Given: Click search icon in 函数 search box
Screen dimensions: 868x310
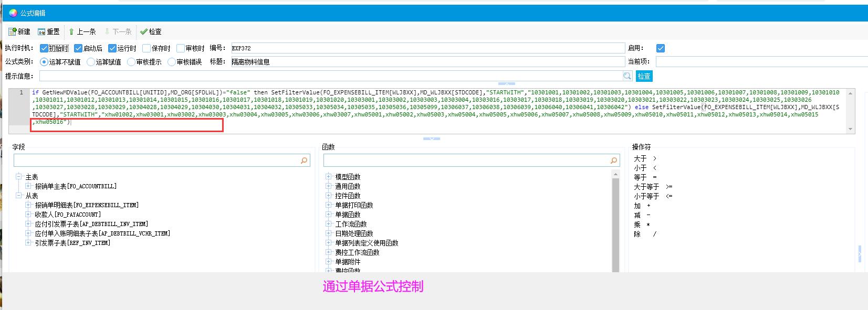Looking at the screenshot, I should pos(614,161).
